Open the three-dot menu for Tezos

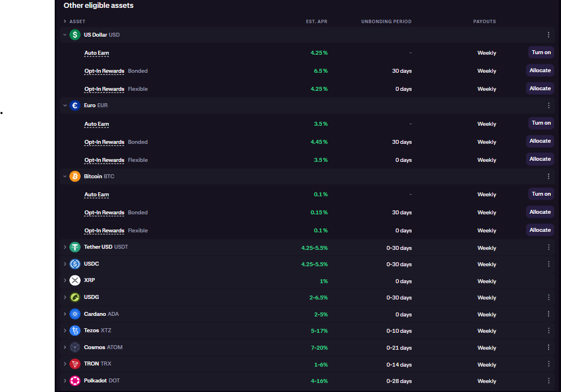coord(548,331)
